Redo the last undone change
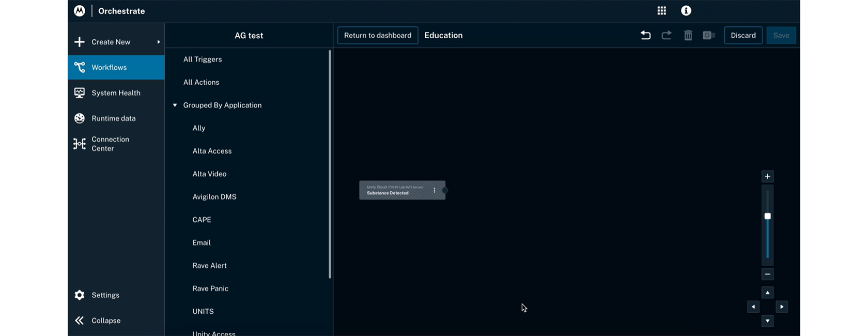The image size is (868, 336). [667, 35]
